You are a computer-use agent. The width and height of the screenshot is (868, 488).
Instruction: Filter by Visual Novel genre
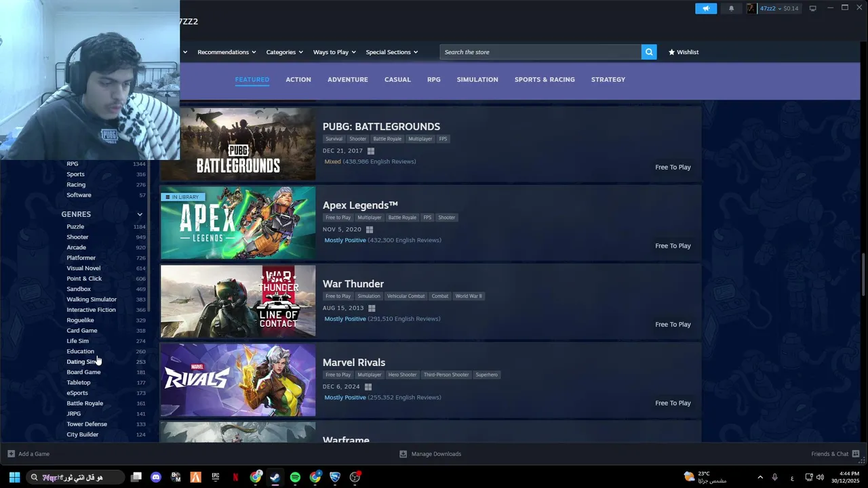point(83,268)
